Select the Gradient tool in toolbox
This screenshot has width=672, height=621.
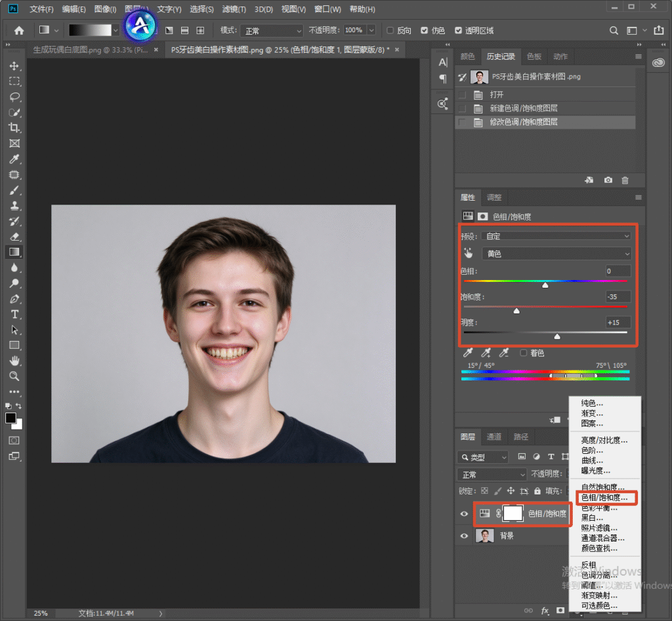(x=14, y=252)
